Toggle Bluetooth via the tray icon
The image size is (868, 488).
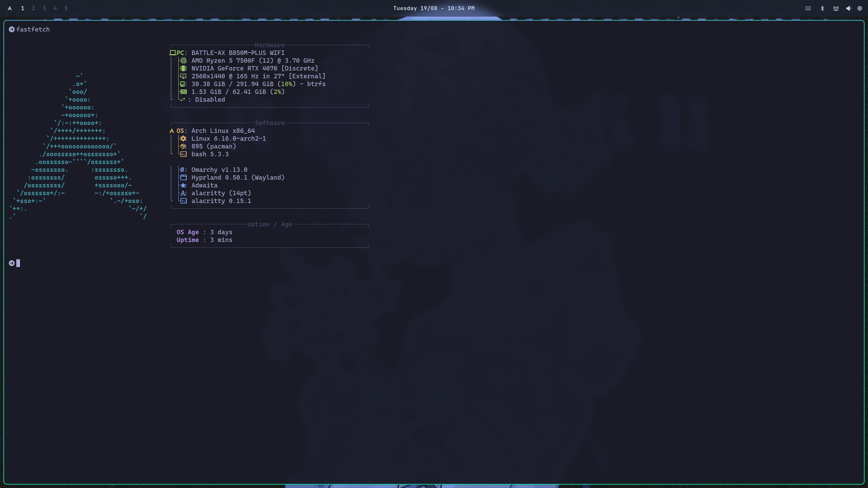(822, 8)
